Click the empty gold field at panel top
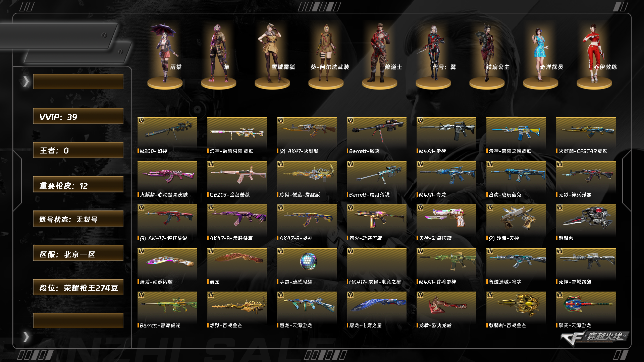 pyautogui.click(x=78, y=81)
